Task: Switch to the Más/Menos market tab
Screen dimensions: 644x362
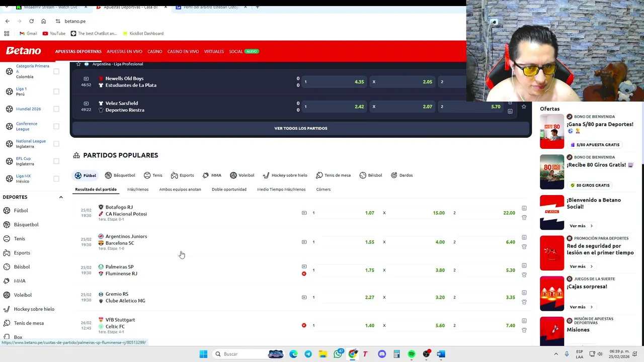Action: [x=138, y=190]
